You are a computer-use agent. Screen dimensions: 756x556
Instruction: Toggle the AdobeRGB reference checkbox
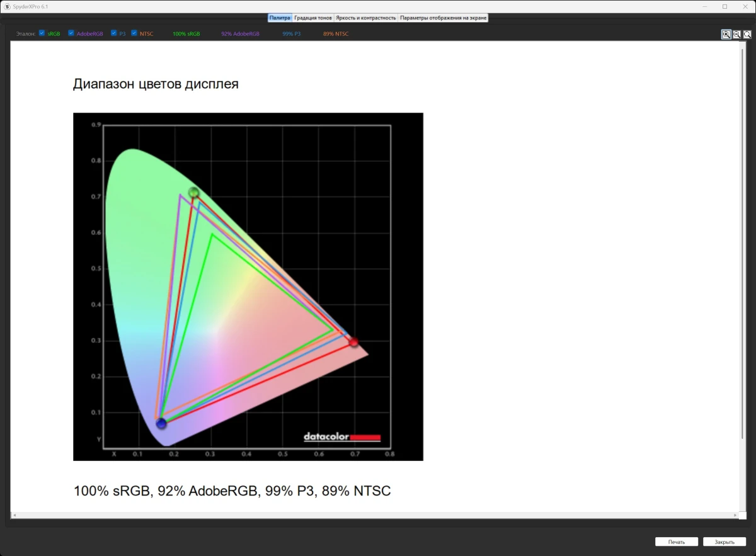pyautogui.click(x=71, y=33)
